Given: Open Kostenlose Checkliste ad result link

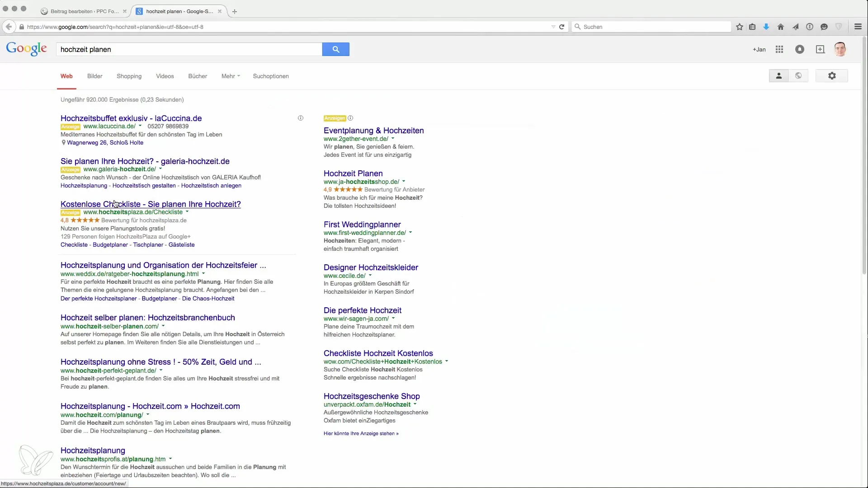Looking at the screenshot, I should coord(151,204).
